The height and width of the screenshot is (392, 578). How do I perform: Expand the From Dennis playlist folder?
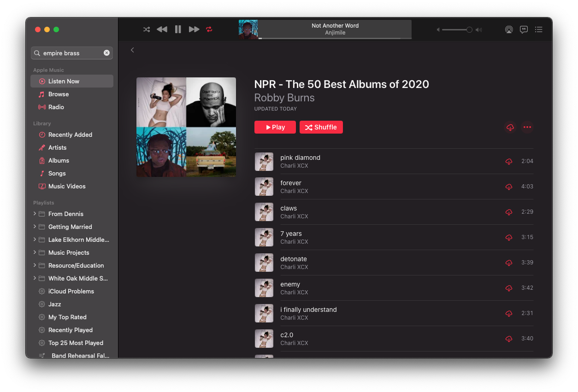click(35, 214)
